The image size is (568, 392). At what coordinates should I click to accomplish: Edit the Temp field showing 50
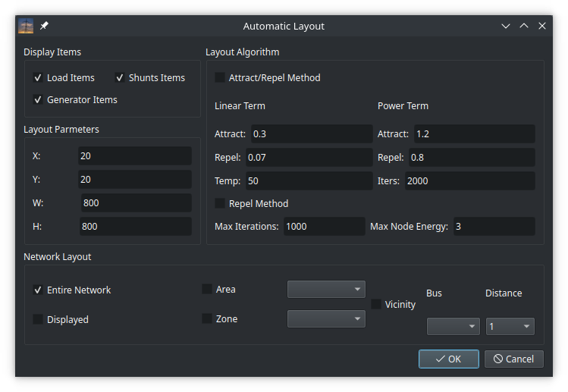point(309,180)
